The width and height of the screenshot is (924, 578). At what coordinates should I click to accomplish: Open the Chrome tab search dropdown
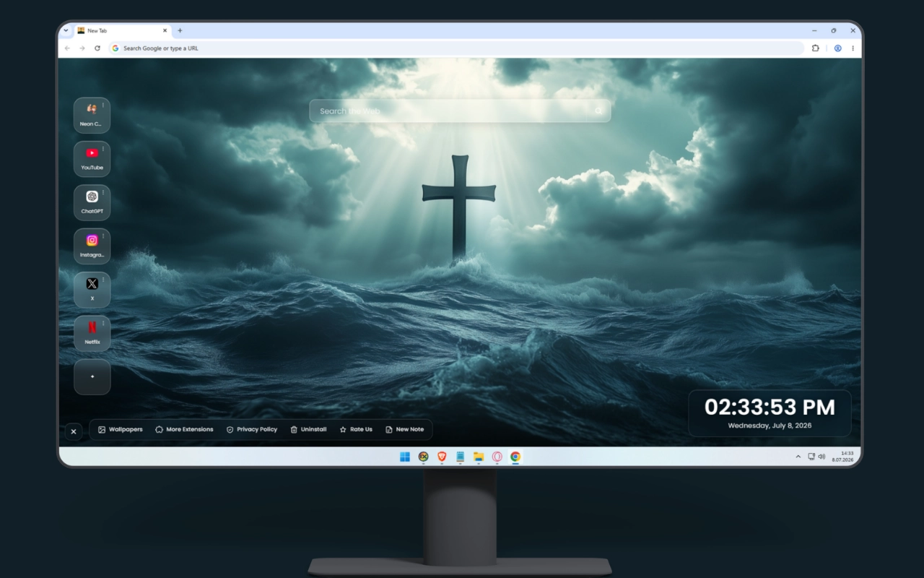[x=66, y=30]
